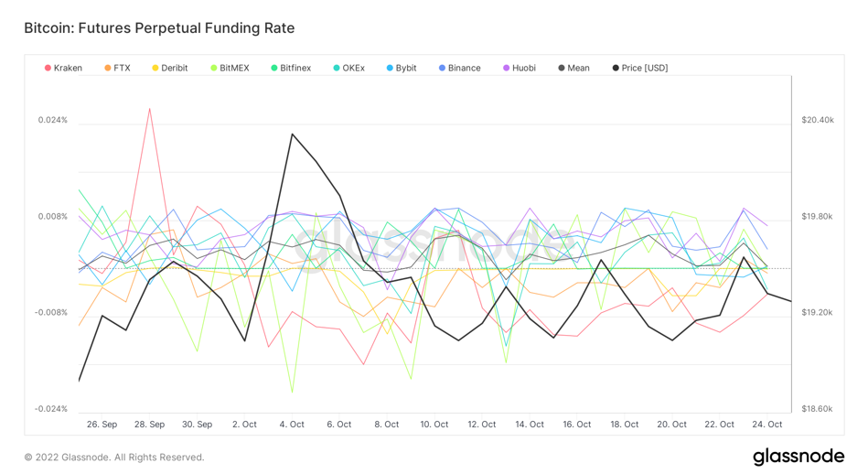Screen dimensions: 868x474
Task: Click the 4. Oct date label
Action: coord(292,425)
